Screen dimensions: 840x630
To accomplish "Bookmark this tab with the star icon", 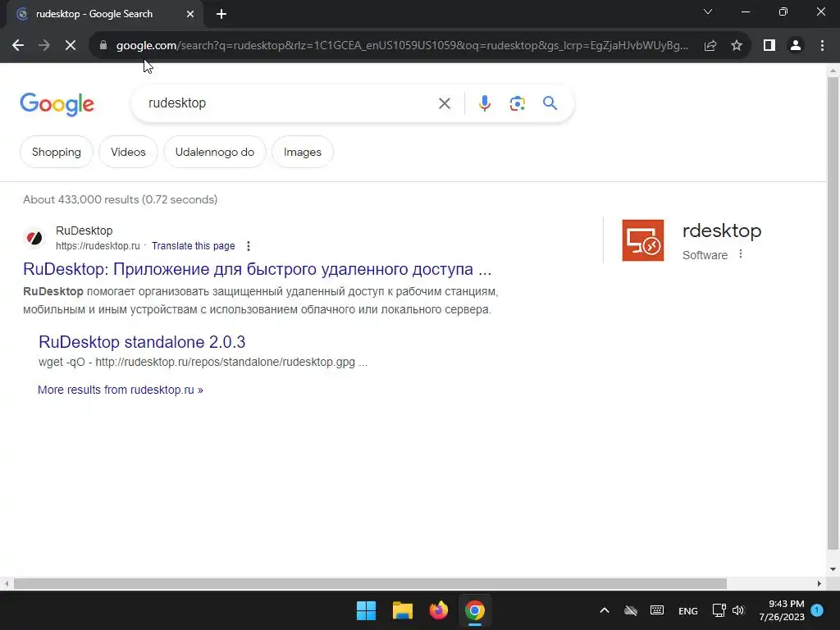I will [x=737, y=46].
